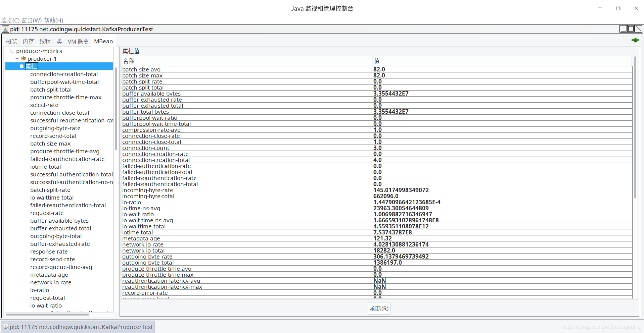The height and width of the screenshot is (333, 644).
Task: Click the record-error-rate attribute row
Action: 377,293
